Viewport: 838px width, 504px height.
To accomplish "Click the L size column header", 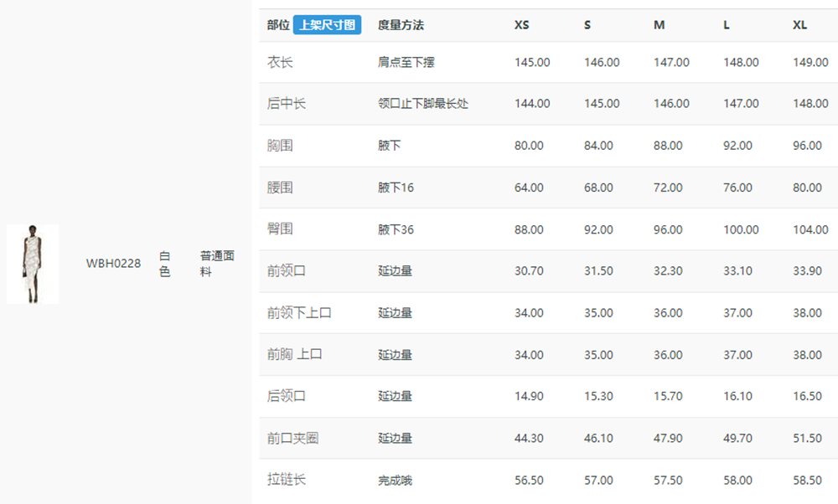I will pos(727,25).
